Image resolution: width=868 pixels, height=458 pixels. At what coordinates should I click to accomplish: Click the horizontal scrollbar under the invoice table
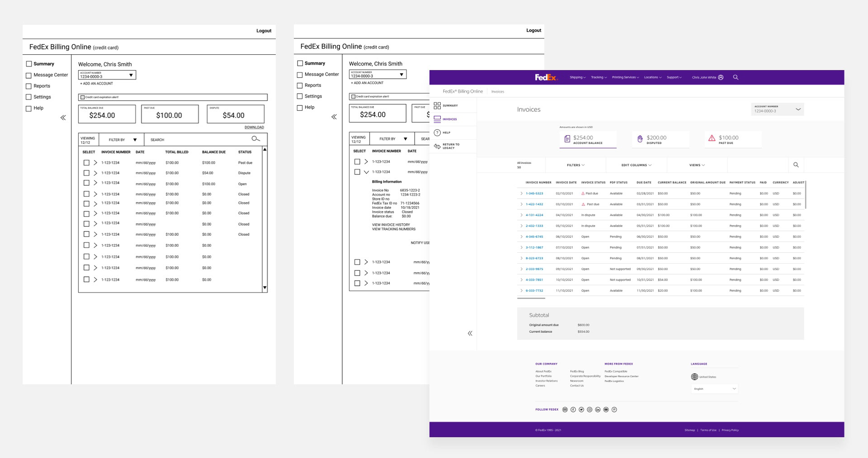pos(531,298)
